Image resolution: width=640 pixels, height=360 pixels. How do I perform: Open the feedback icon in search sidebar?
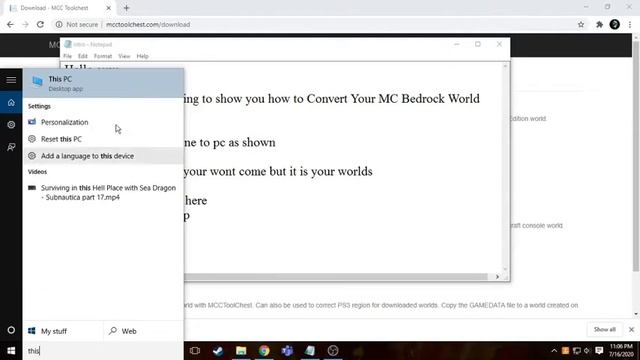point(11,147)
